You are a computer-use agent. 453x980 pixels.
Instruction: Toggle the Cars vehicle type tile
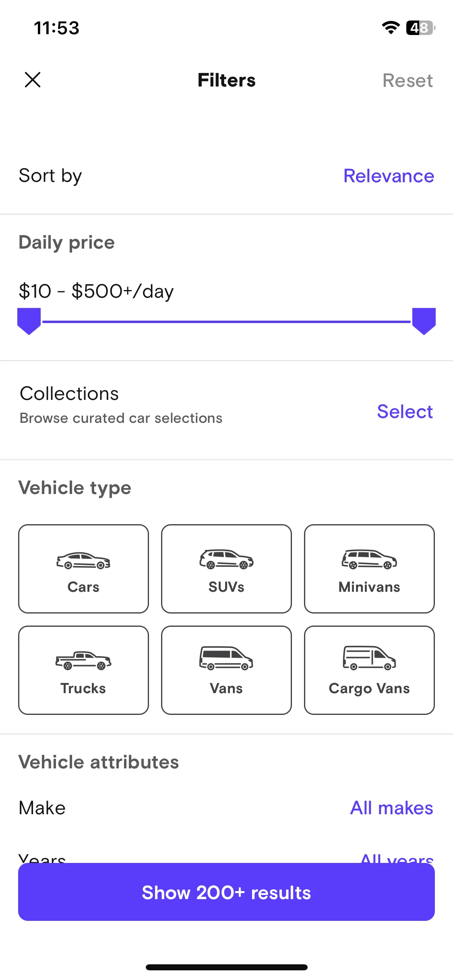[x=83, y=569]
